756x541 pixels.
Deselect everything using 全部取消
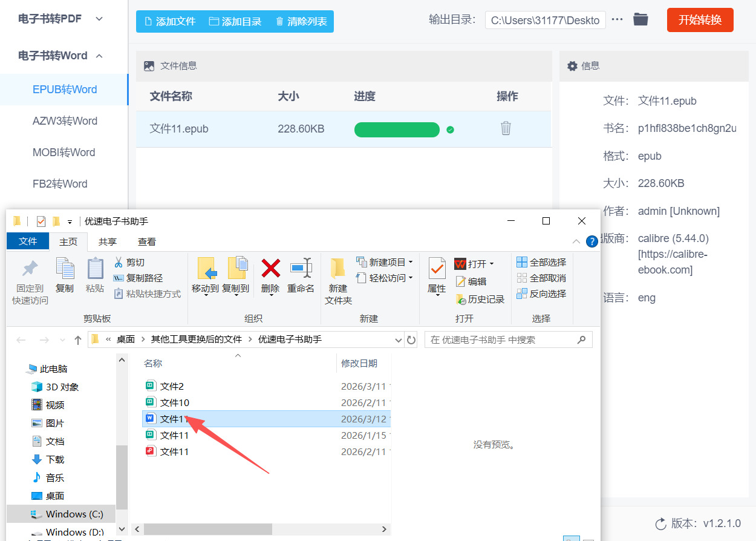pos(541,278)
